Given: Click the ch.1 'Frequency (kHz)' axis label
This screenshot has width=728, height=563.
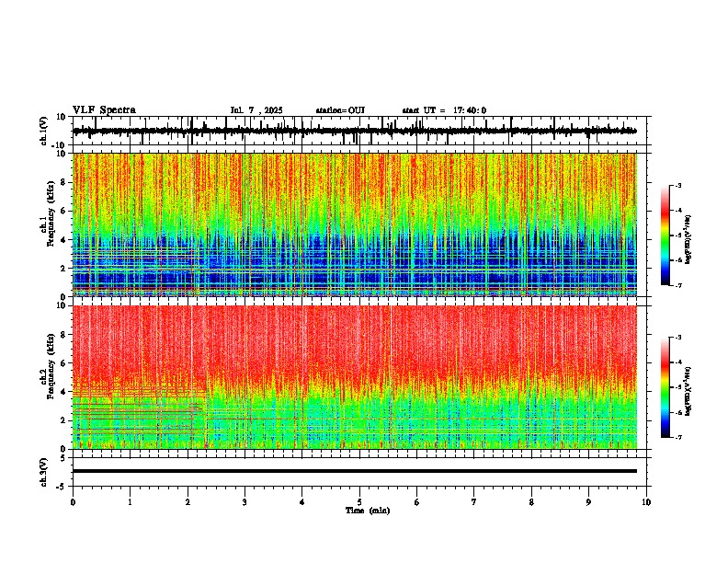Looking at the screenshot, I should pos(51,215).
